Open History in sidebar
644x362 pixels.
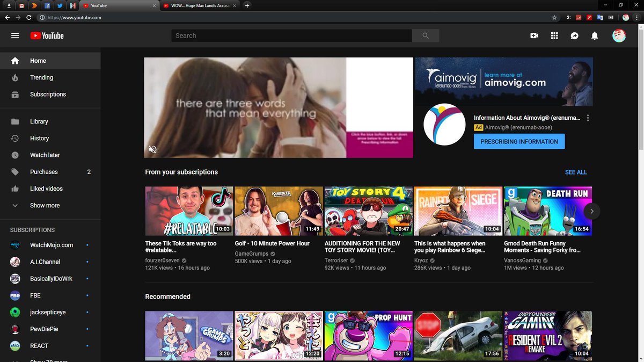tap(50, 138)
